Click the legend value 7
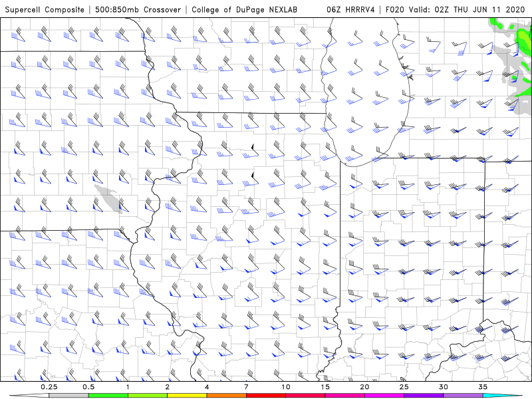Screen dimensions: 532x399 click(246, 387)
